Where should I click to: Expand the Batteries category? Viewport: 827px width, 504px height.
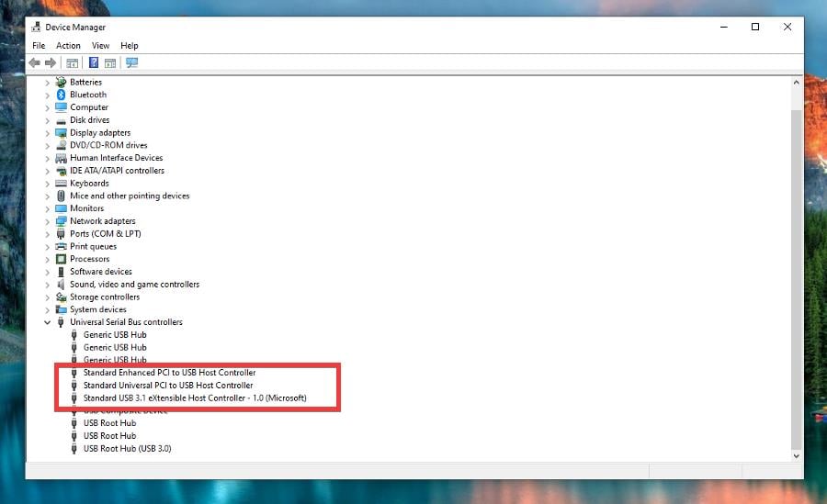click(x=47, y=83)
